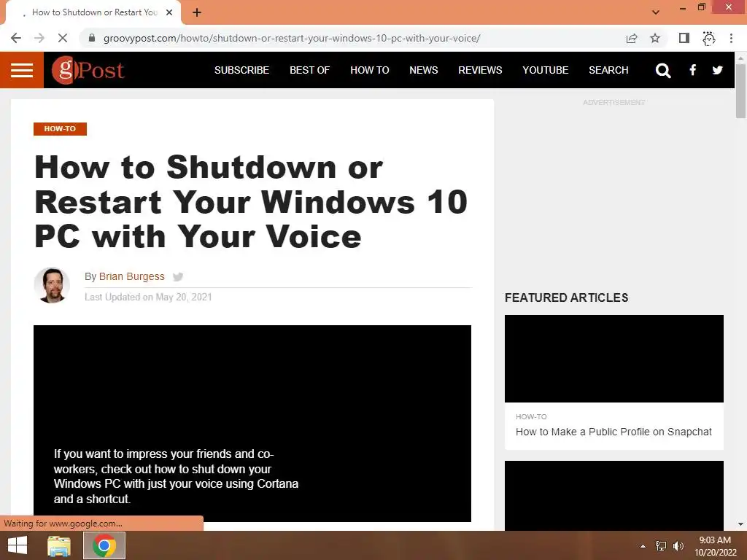This screenshot has height=560, width=747.
Task: Open the Windows Start button
Action: [x=18, y=545]
